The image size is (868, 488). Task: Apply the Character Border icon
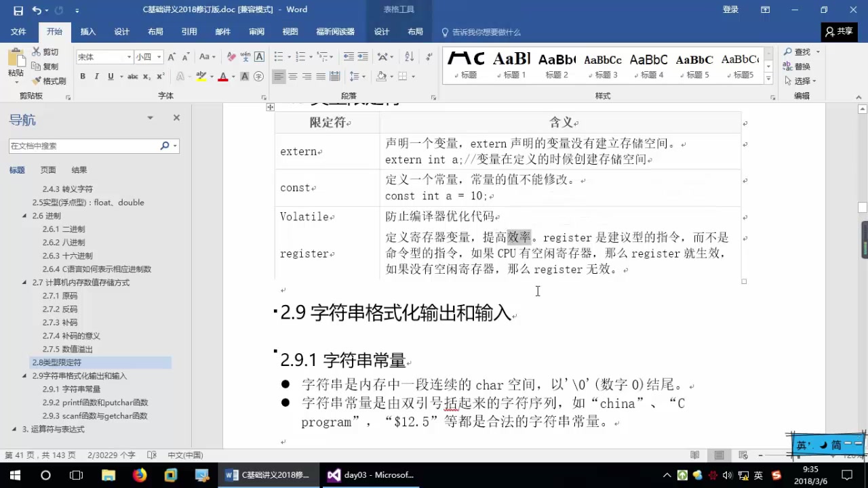(260, 56)
